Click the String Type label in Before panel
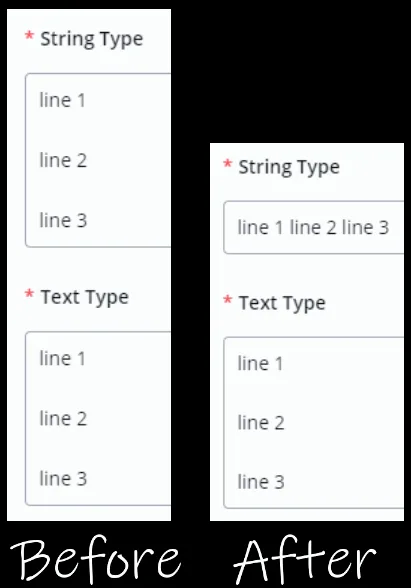The width and height of the screenshot is (411, 588). click(92, 39)
